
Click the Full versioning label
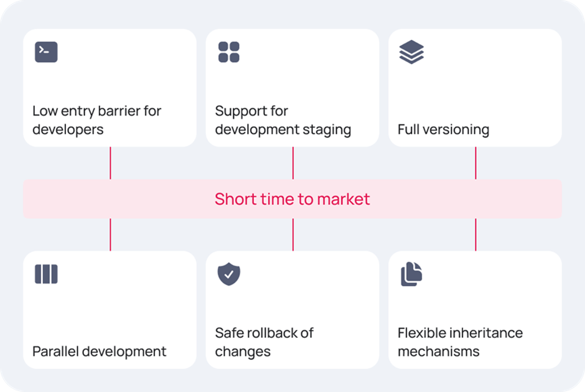443,129
